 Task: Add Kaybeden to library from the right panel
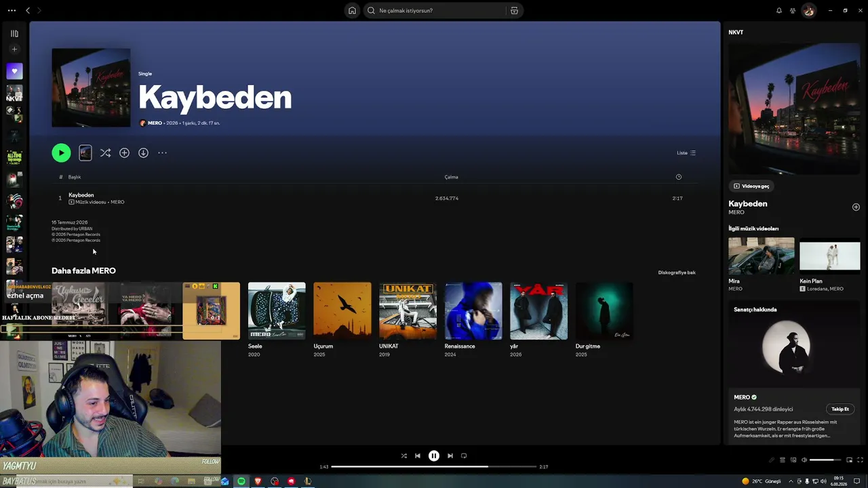point(856,207)
